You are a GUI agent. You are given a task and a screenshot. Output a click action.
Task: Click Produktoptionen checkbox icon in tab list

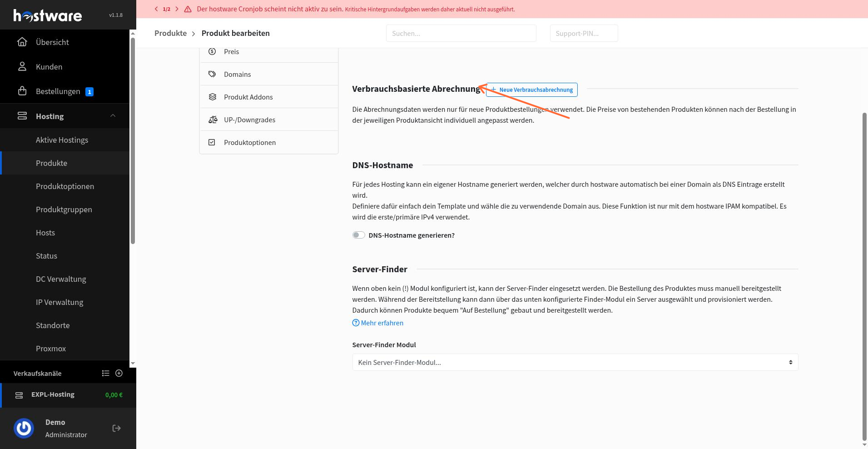click(x=212, y=142)
